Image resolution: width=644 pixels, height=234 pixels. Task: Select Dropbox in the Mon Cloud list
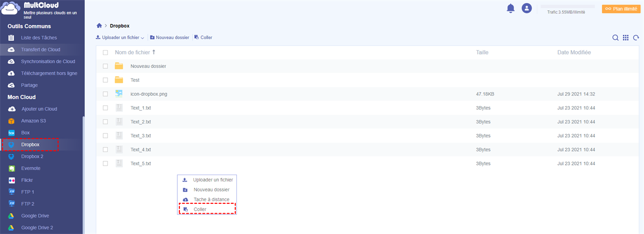tap(30, 145)
